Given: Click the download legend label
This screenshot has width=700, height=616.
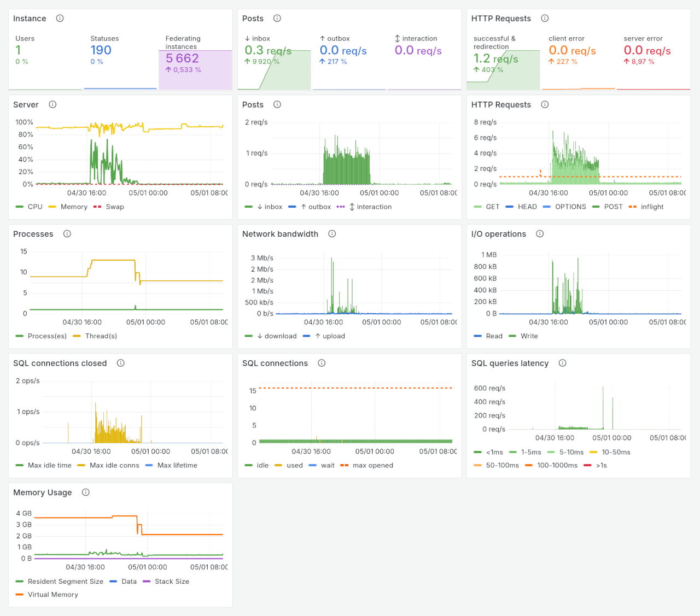Looking at the screenshot, I should (280, 336).
